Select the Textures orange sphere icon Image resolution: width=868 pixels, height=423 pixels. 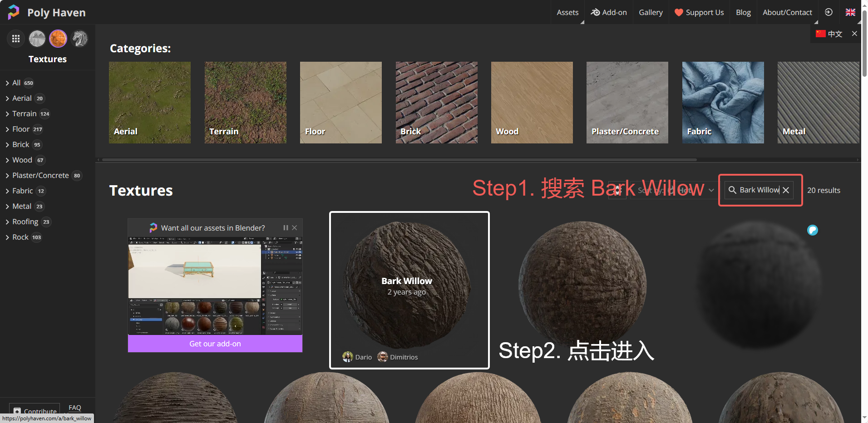(58, 39)
